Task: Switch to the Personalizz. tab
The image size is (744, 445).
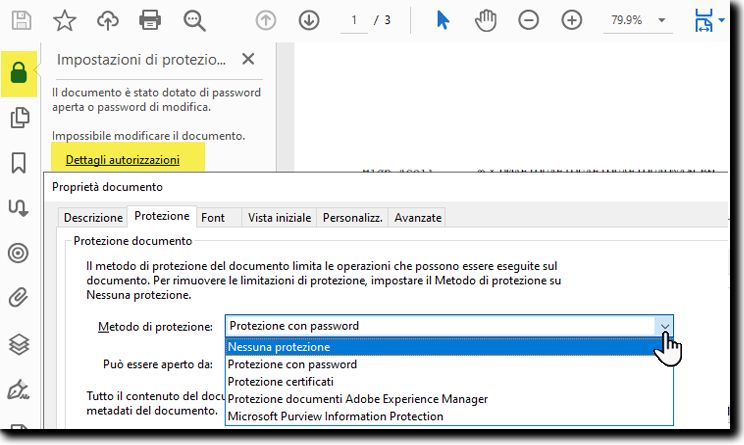Action: (x=353, y=218)
